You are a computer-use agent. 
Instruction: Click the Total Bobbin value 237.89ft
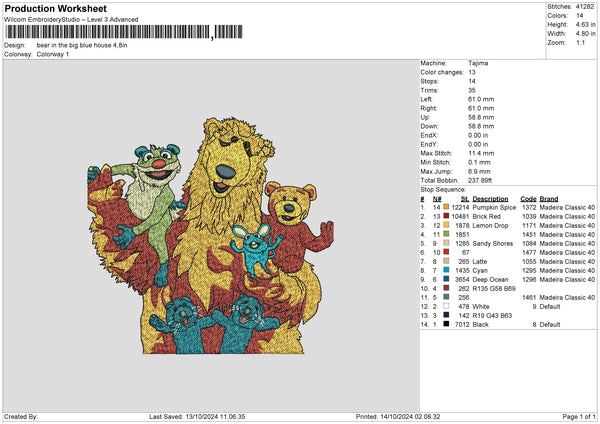(480, 180)
